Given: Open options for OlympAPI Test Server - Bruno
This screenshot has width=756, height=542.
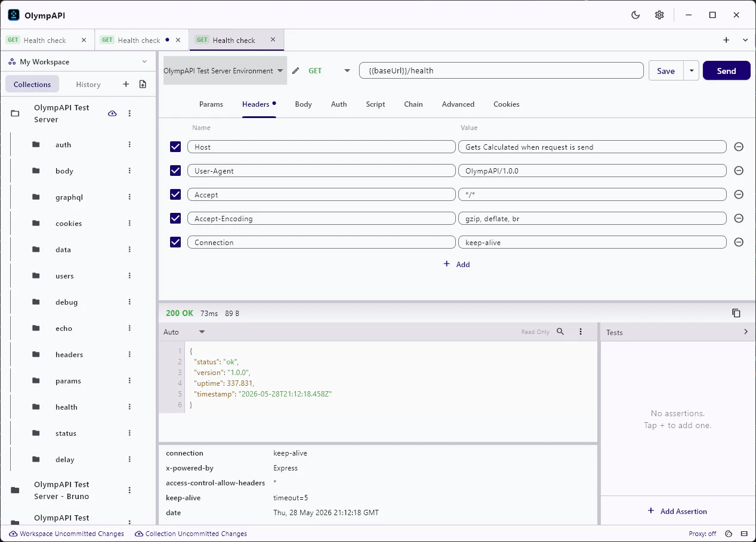Looking at the screenshot, I should (129, 490).
